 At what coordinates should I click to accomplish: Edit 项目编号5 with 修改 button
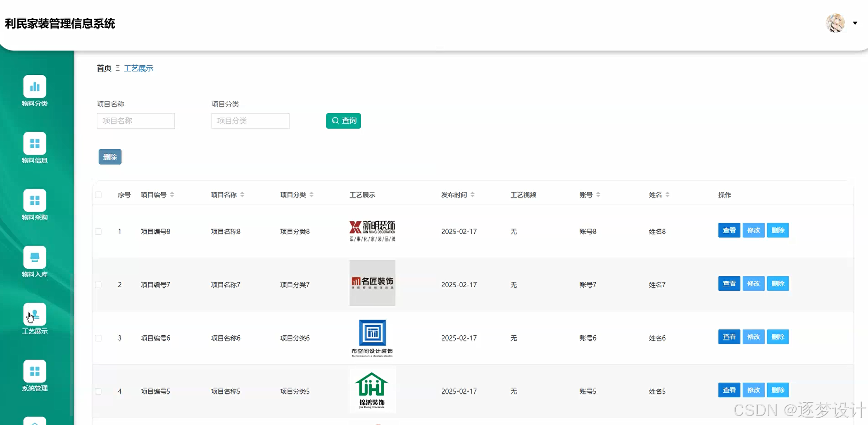(x=754, y=390)
